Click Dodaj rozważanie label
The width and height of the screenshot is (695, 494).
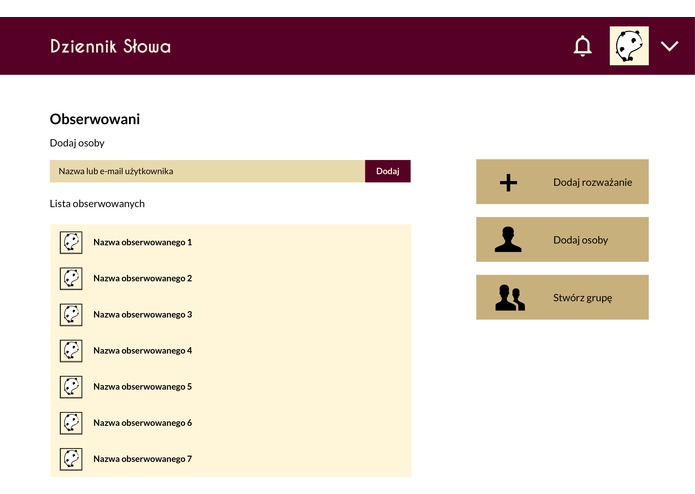point(593,182)
